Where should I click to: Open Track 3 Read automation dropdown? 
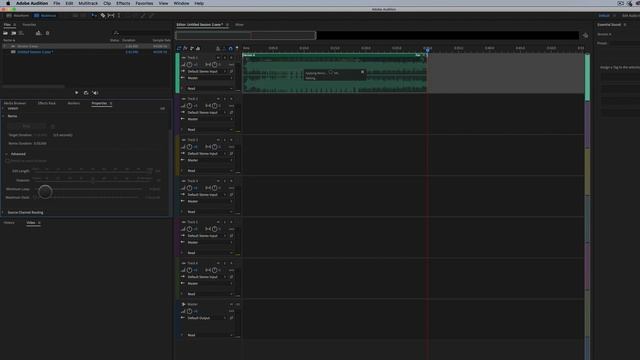(210, 171)
